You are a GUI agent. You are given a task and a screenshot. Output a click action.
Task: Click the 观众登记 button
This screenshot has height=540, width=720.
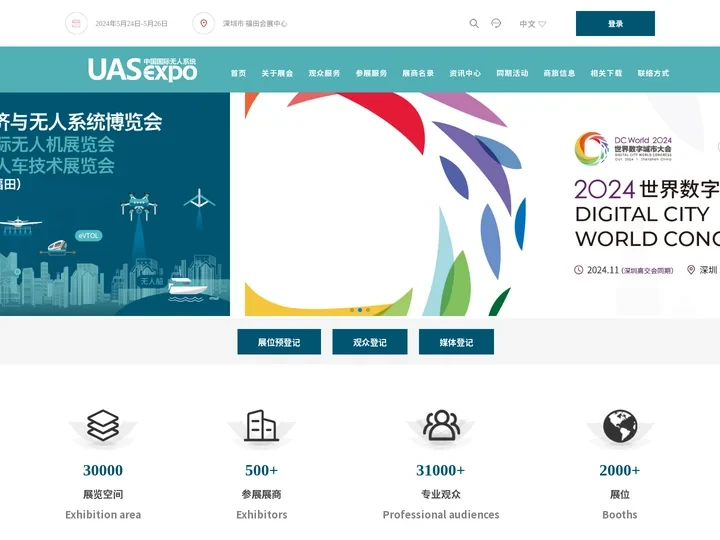tap(370, 342)
